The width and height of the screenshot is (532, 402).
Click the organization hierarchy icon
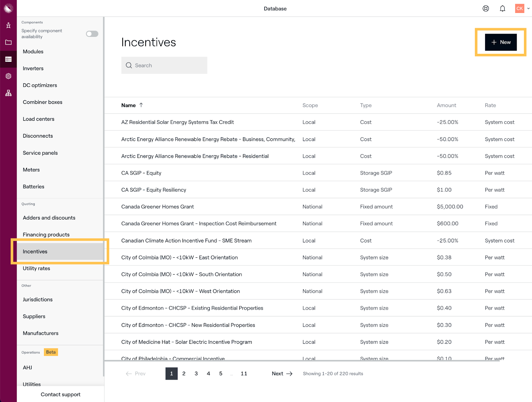point(8,93)
